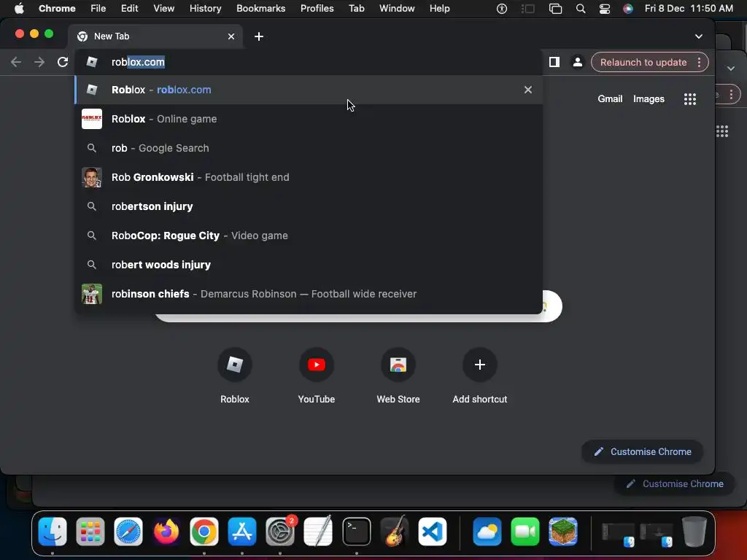This screenshot has width=747, height=560.
Task: Open Visual Studio Code from the Dock
Action: pyautogui.click(x=433, y=532)
